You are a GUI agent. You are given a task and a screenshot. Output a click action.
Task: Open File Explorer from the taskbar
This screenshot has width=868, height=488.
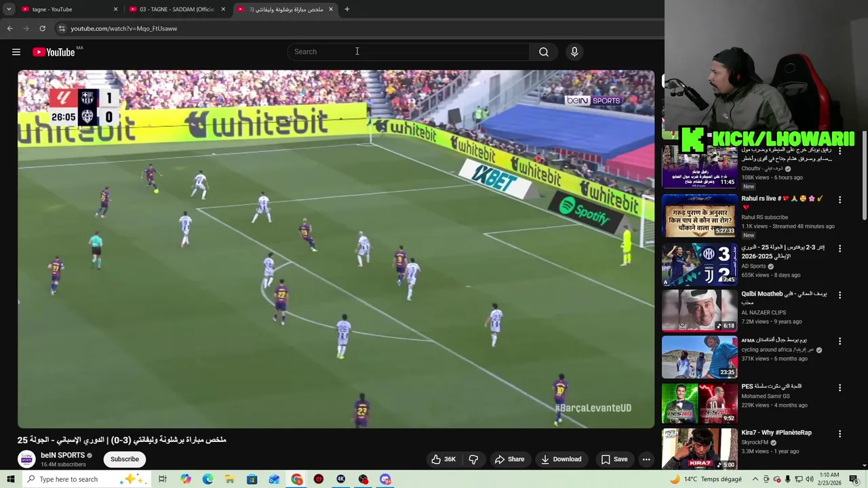pos(230,479)
